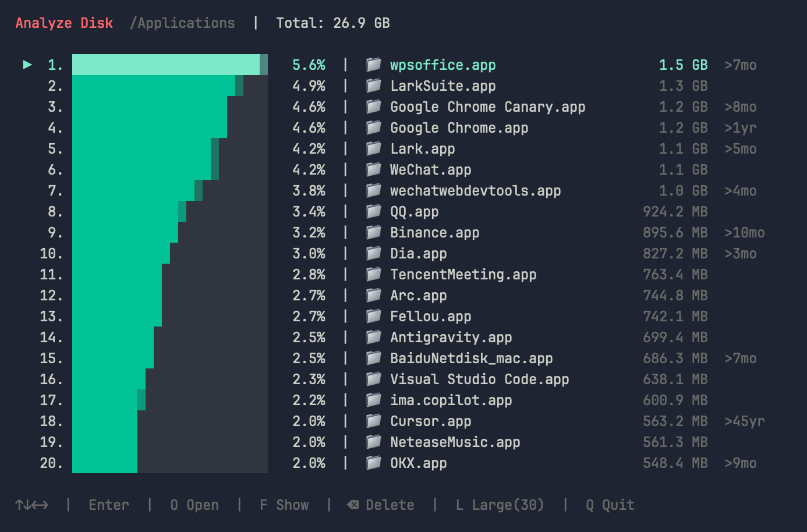Click the folder icon next to Cursor.app
The height and width of the screenshot is (532, 807).
point(373,421)
